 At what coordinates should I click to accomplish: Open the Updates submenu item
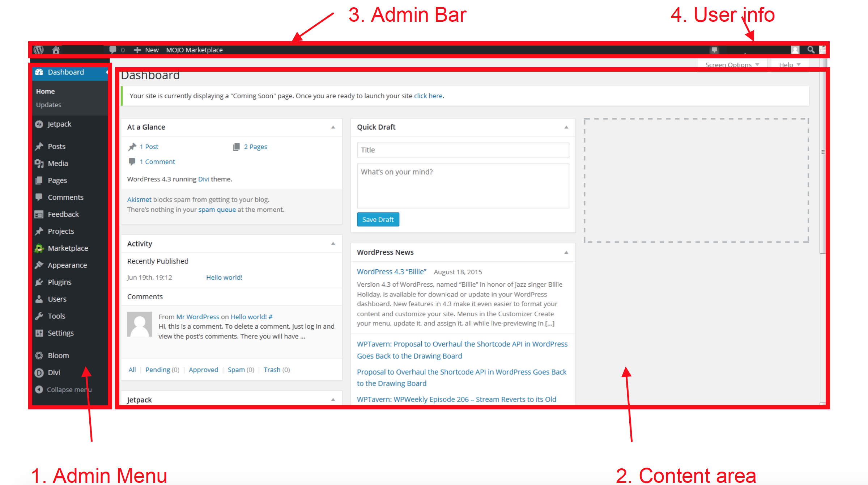(48, 105)
